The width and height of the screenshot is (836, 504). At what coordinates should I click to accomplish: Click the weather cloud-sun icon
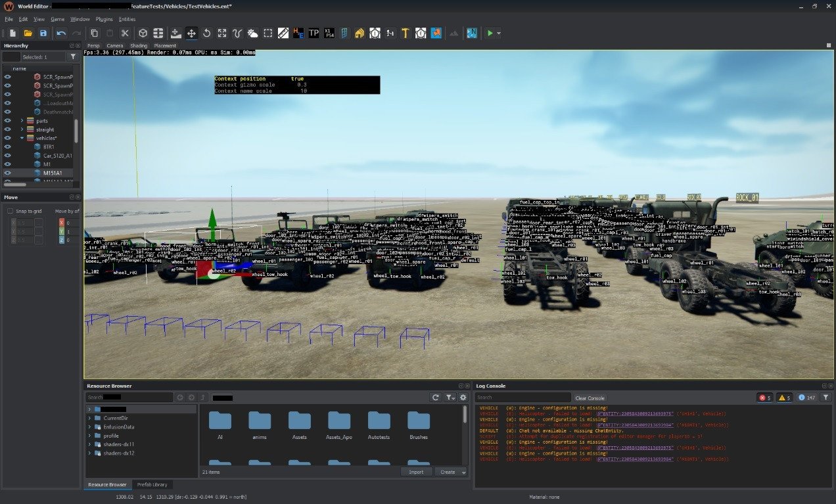tap(252, 33)
